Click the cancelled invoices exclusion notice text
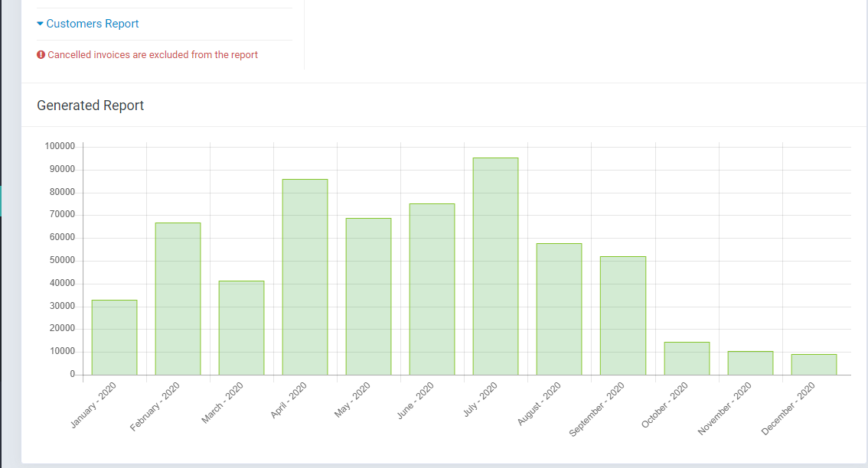868x468 pixels. coord(152,55)
